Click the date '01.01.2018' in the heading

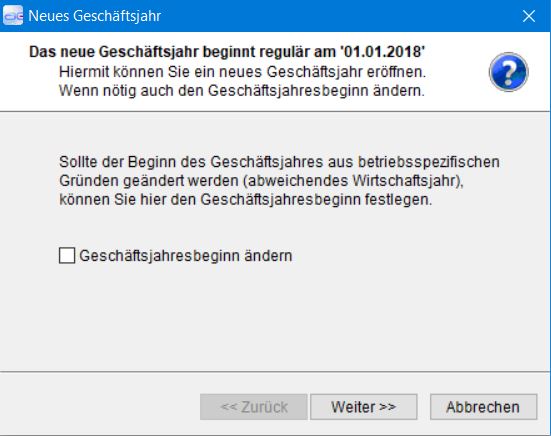[x=382, y=52]
